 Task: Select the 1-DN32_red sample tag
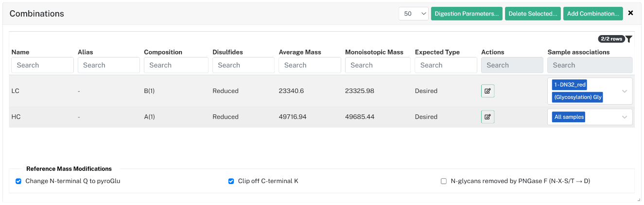pos(569,85)
